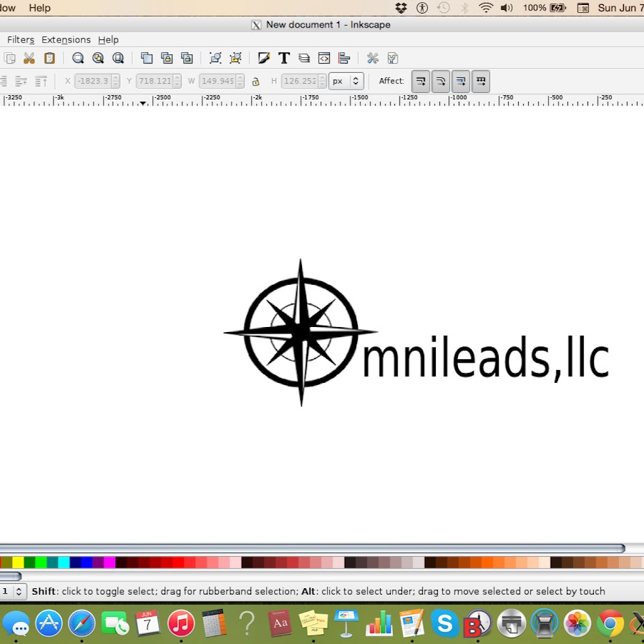Pick the magenta color swatch

coord(109,562)
